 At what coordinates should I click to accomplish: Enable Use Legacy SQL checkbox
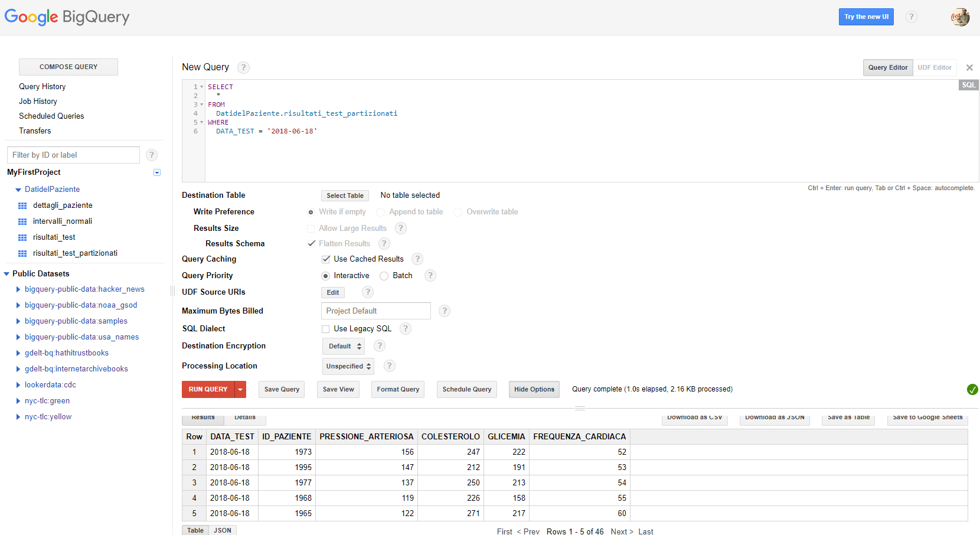[326, 329]
